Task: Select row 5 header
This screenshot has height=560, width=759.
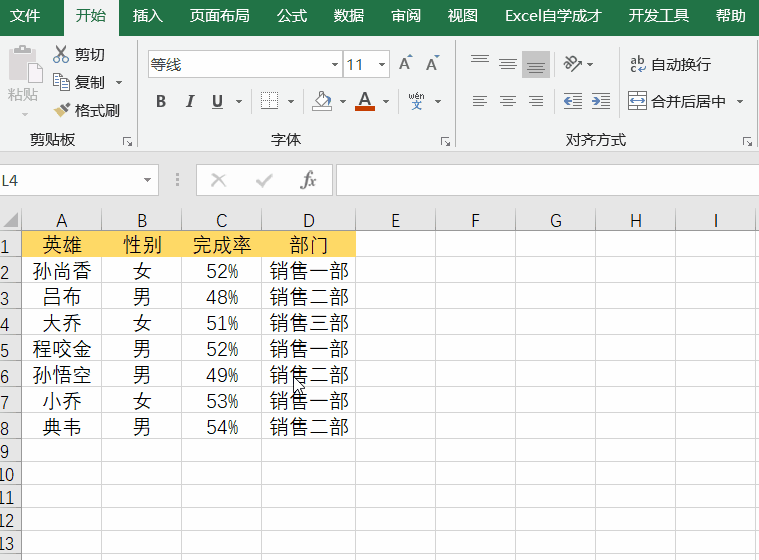Action: click(x=10, y=349)
